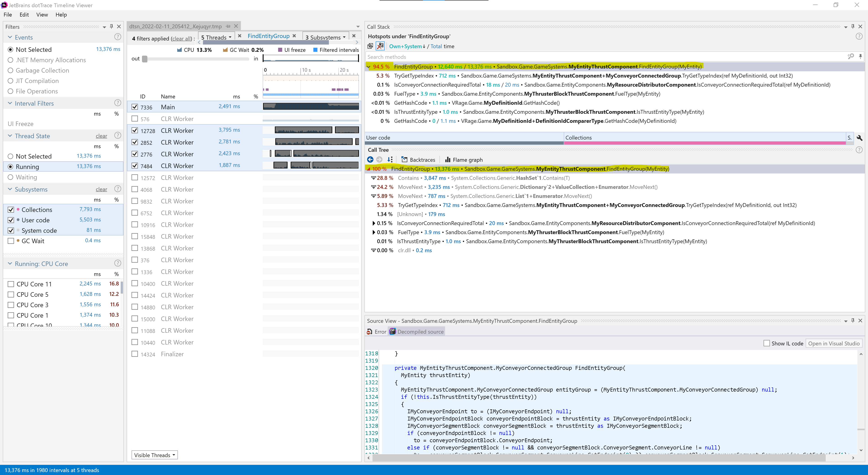This screenshot has height=475, width=868.
Task: Click help icon next to Events header
Action: click(118, 37)
